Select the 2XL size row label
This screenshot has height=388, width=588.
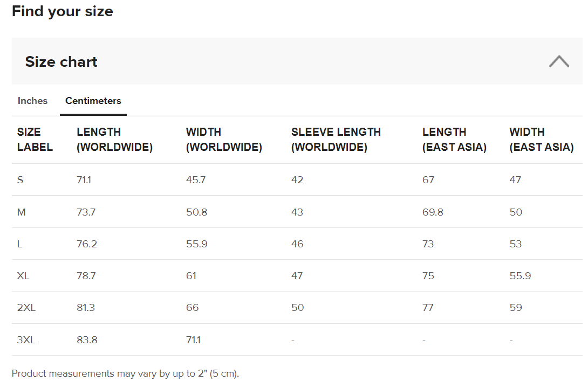coord(26,308)
